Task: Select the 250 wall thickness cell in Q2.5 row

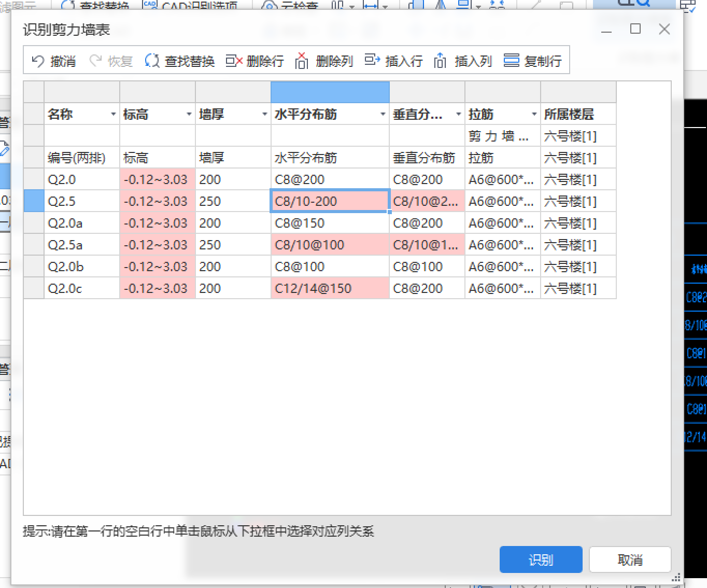Action: (233, 201)
